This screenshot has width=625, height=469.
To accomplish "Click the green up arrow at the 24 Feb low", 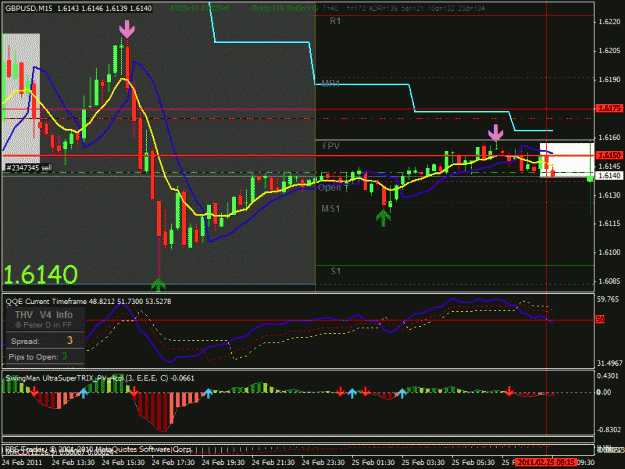I will [159, 284].
